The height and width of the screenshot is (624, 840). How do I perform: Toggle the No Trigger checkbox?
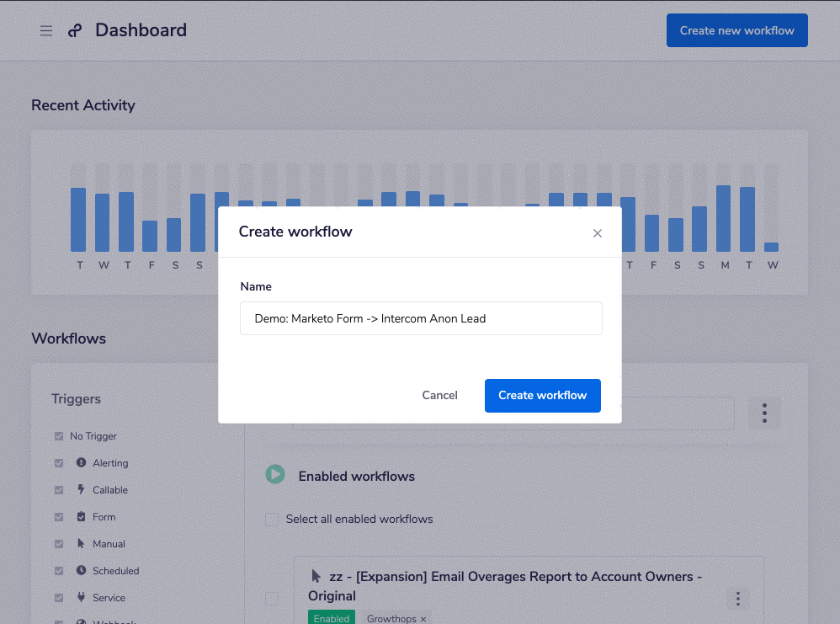click(x=59, y=436)
